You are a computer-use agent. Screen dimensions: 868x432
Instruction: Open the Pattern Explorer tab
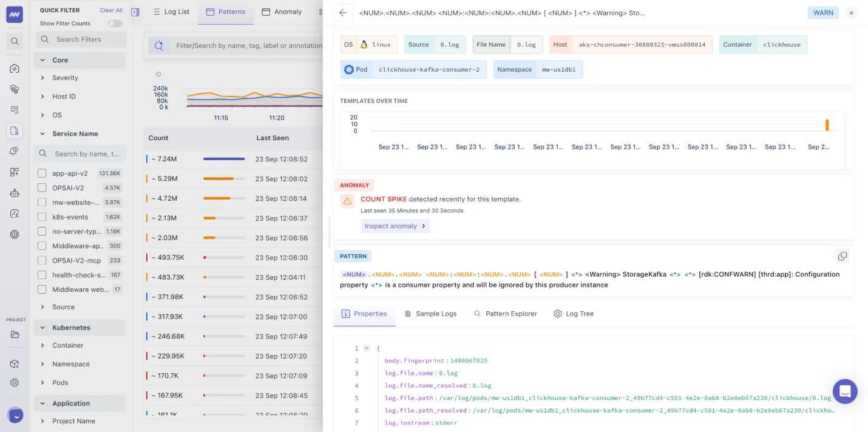coord(506,314)
